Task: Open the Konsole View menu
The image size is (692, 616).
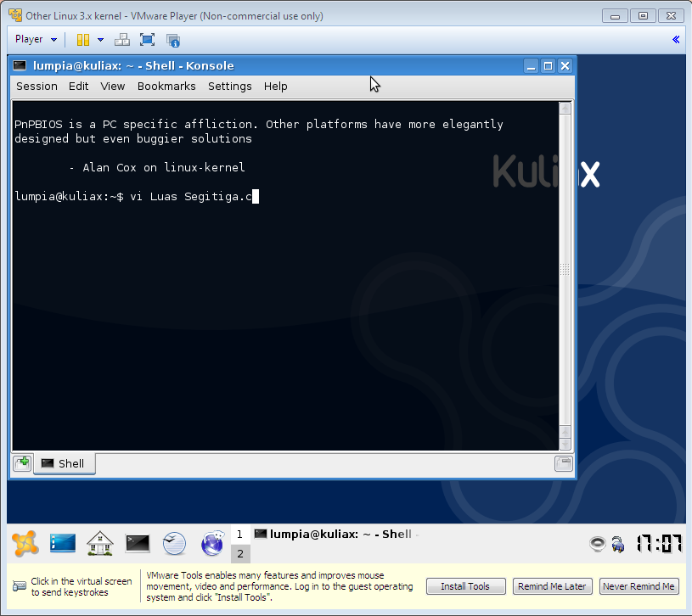Action: click(113, 87)
